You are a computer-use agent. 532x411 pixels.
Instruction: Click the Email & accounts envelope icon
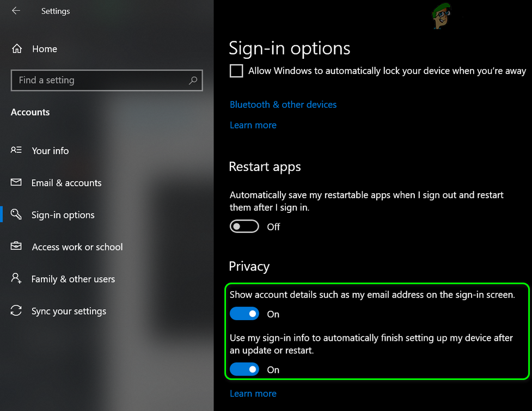[x=16, y=182]
